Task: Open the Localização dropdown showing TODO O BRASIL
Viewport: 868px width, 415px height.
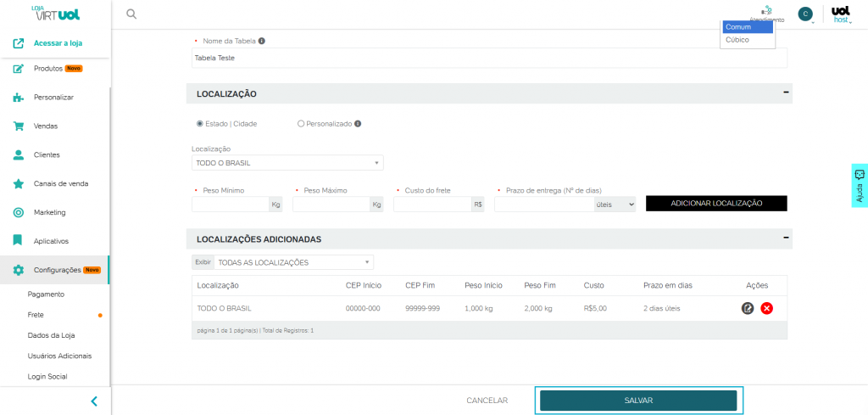Action: pos(287,163)
